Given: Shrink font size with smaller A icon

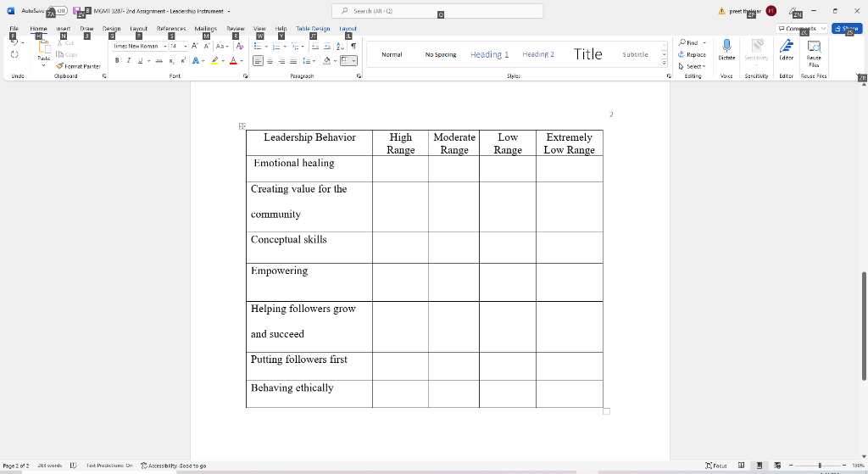Looking at the screenshot, I should (207, 46).
